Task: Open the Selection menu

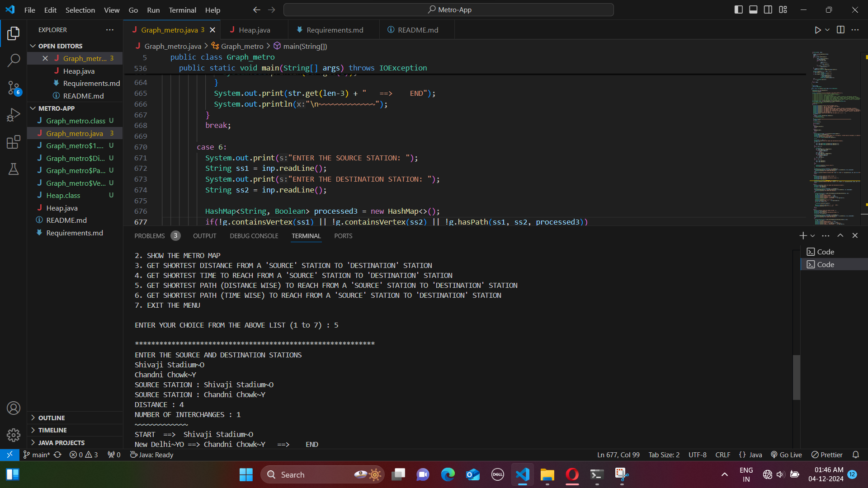Action: click(80, 9)
